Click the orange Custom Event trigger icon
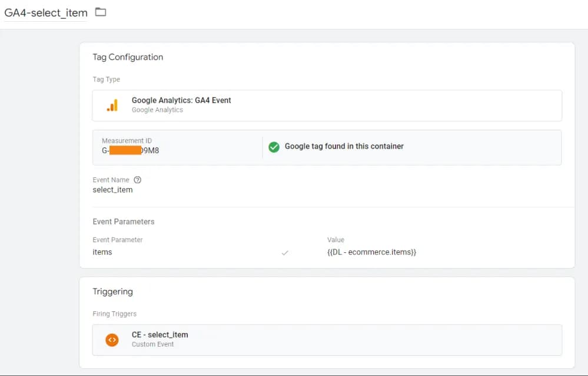The width and height of the screenshot is (588, 376). point(112,340)
